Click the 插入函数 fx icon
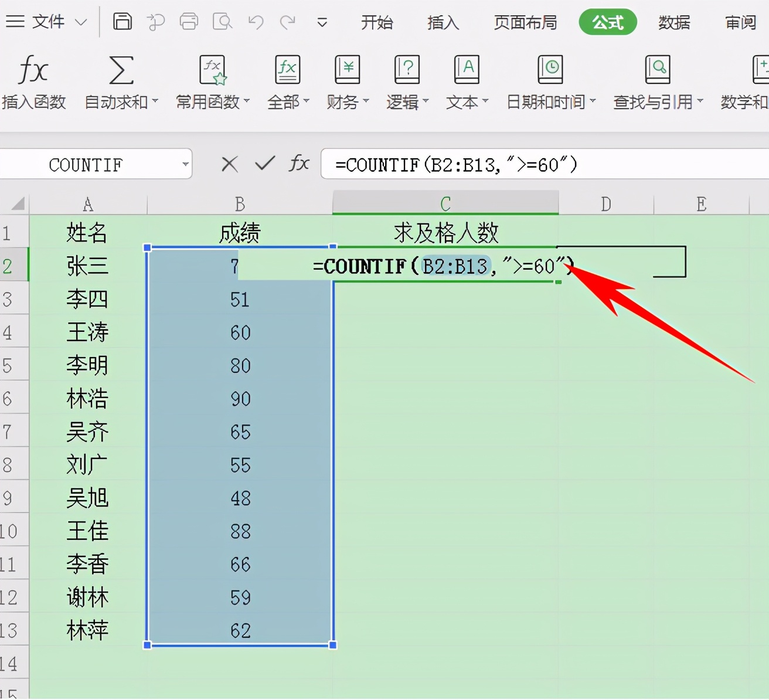 tap(33, 70)
